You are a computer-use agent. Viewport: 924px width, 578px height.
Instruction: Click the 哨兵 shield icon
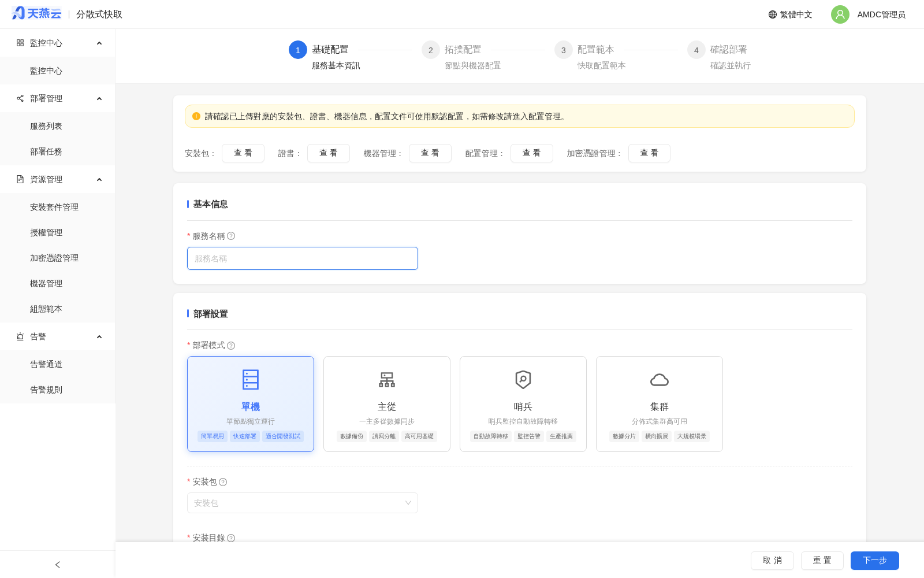(x=523, y=380)
